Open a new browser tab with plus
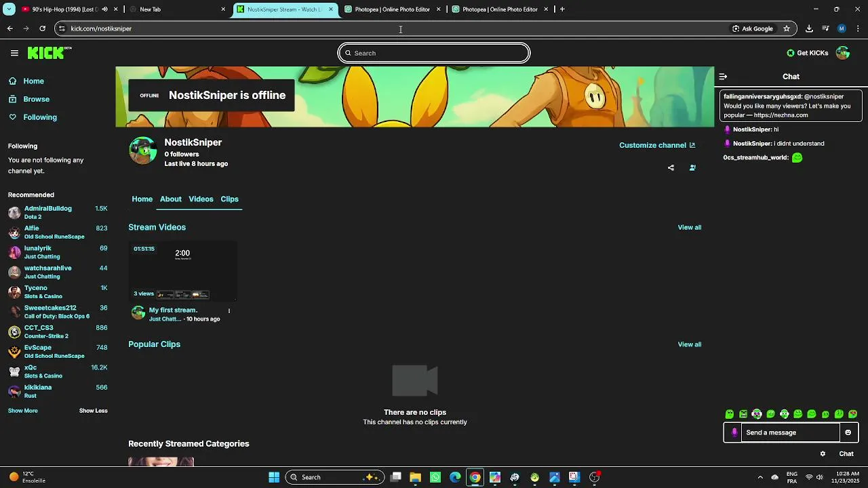The image size is (868, 488). (562, 9)
